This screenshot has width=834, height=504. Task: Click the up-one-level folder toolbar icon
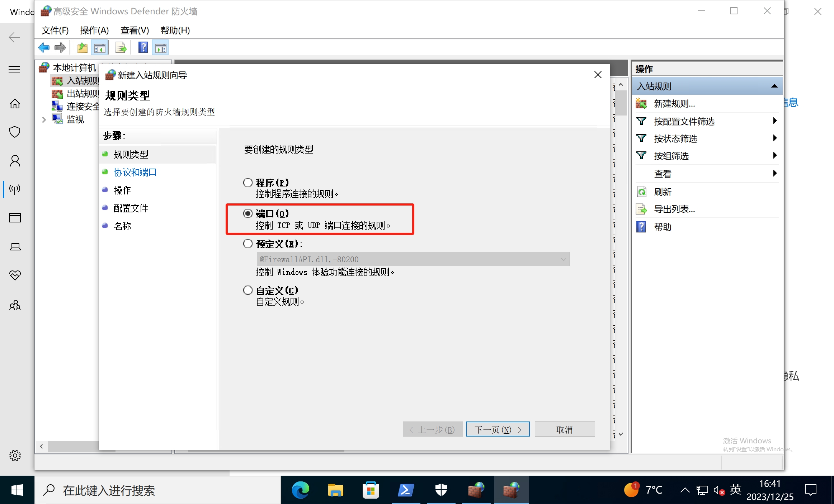(82, 48)
